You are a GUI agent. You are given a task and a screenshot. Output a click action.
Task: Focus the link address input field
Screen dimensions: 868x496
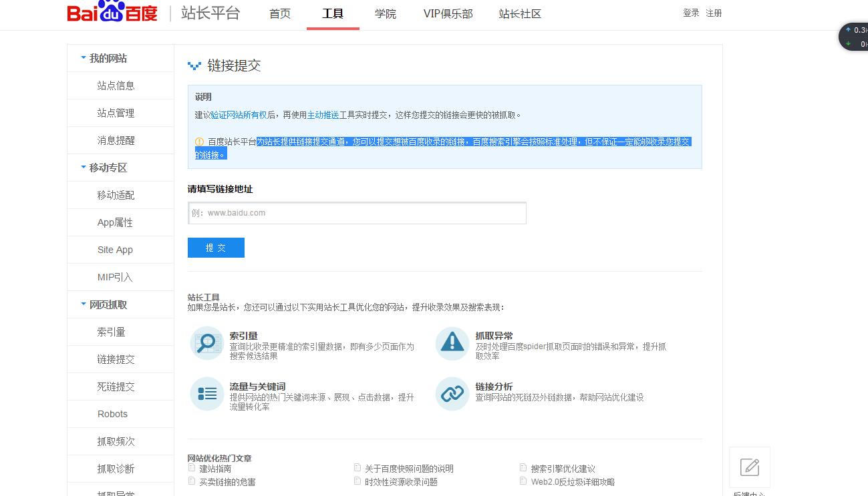357,212
